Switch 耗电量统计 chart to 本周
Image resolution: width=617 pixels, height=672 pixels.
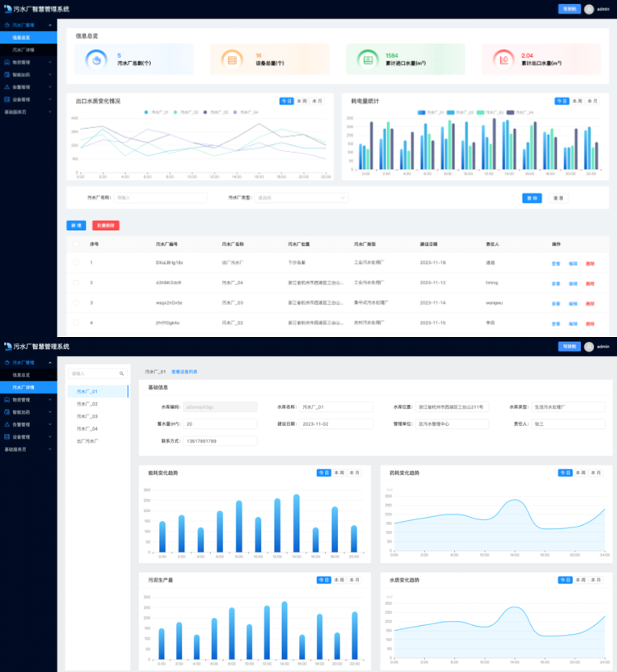(577, 101)
